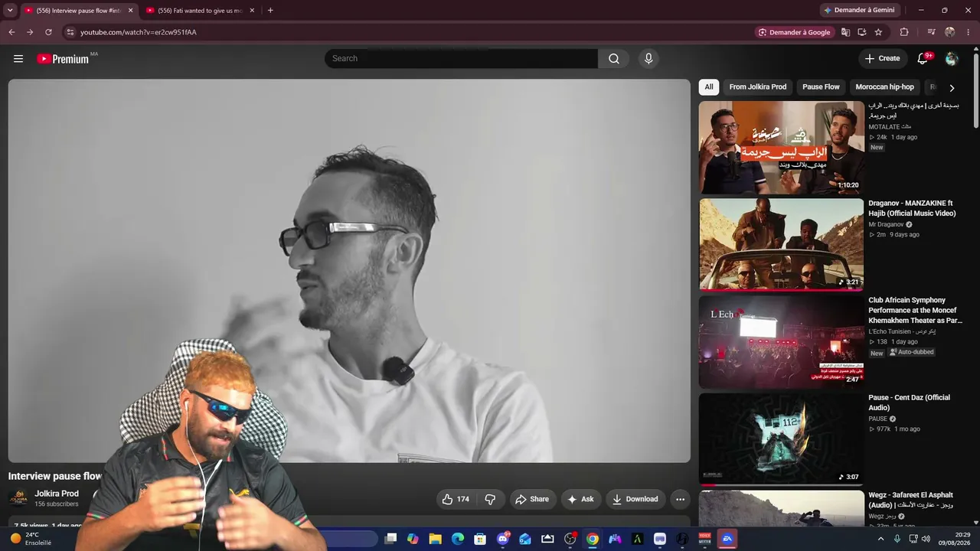980x551 pixels.
Task: Open more actions menu below the video
Action: [x=680, y=499]
